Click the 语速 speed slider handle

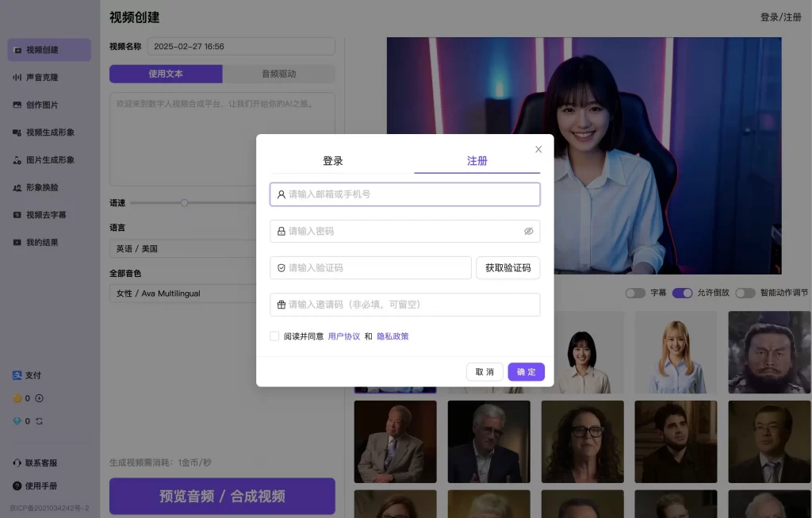[x=184, y=202]
